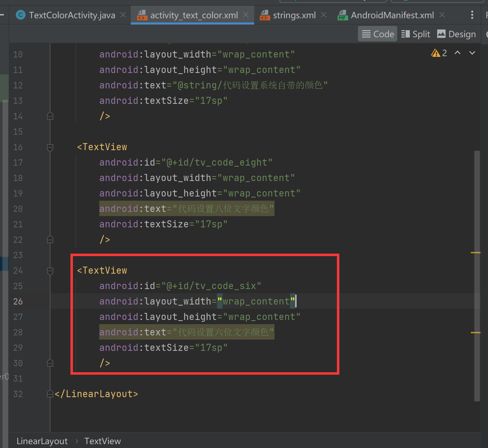Screen dimensions: 488x448
Task: Click layout_width attribute on line 10
Action: pyautogui.click(x=197, y=54)
